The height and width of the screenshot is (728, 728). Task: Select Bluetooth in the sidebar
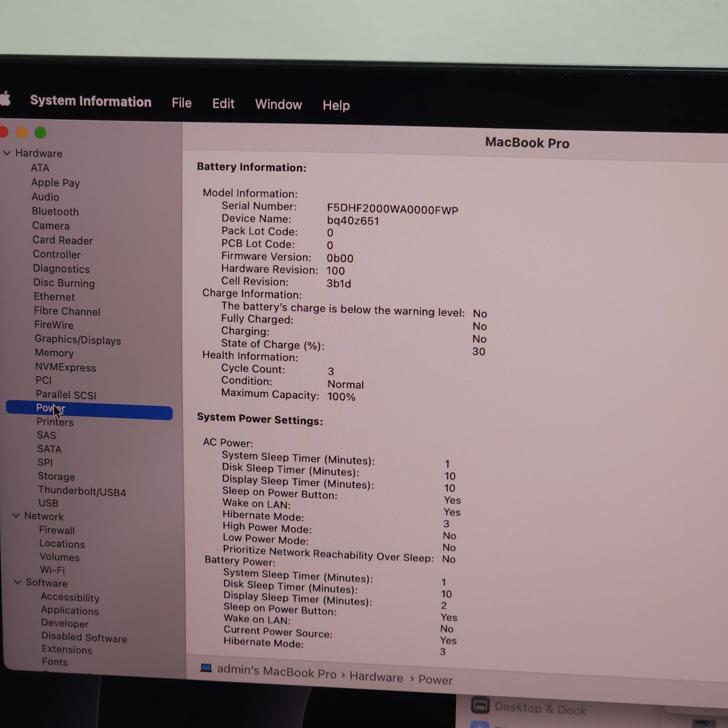tap(55, 212)
